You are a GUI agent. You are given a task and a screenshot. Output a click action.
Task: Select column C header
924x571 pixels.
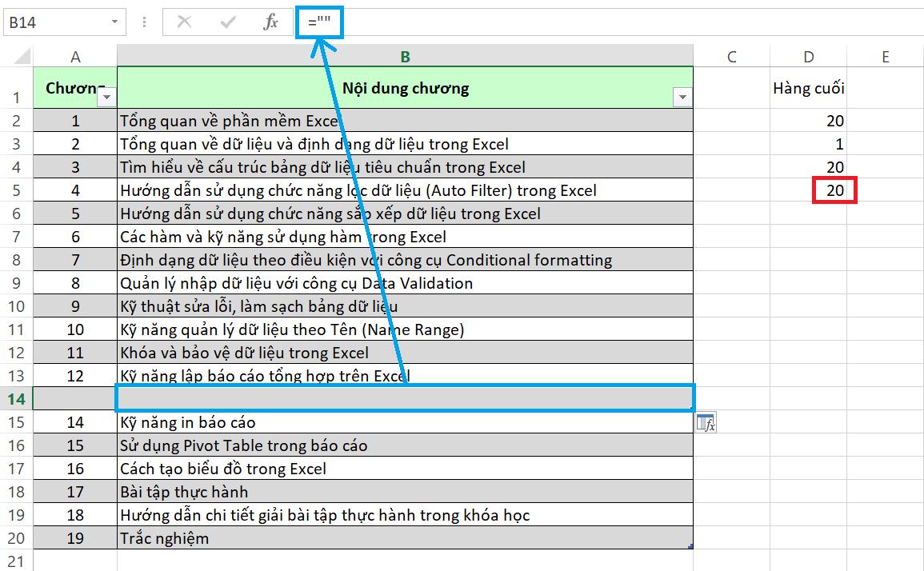(730, 56)
